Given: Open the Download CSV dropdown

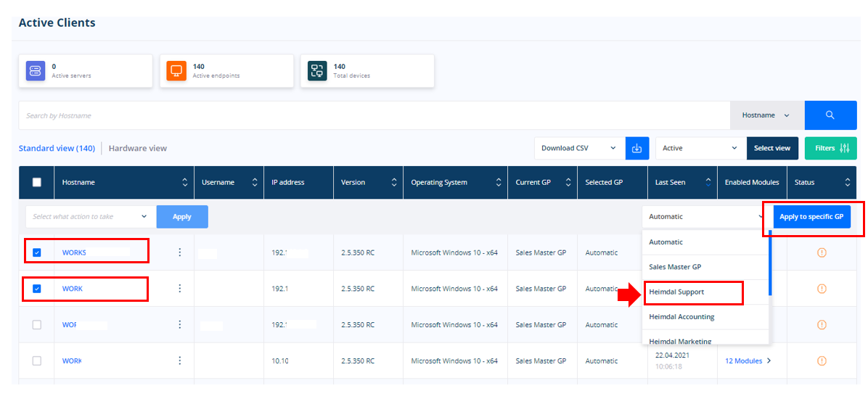Looking at the screenshot, I should pyautogui.click(x=580, y=148).
